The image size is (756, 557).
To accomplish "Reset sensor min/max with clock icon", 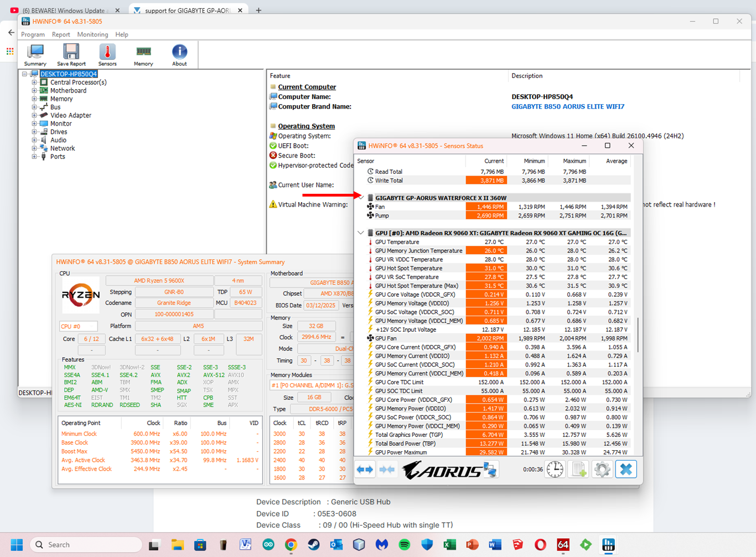I will click(x=555, y=470).
